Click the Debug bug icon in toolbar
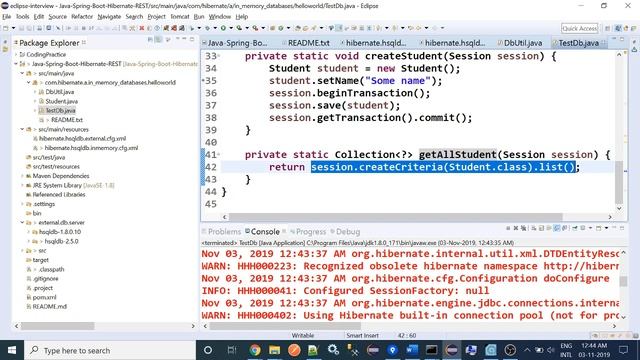Image resolution: width=640 pixels, height=360 pixels. (x=207, y=28)
